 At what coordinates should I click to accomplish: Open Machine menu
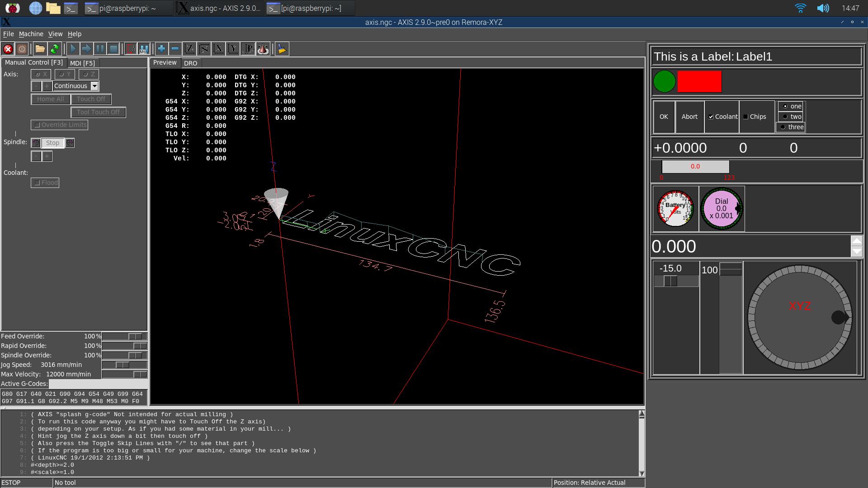point(31,34)
